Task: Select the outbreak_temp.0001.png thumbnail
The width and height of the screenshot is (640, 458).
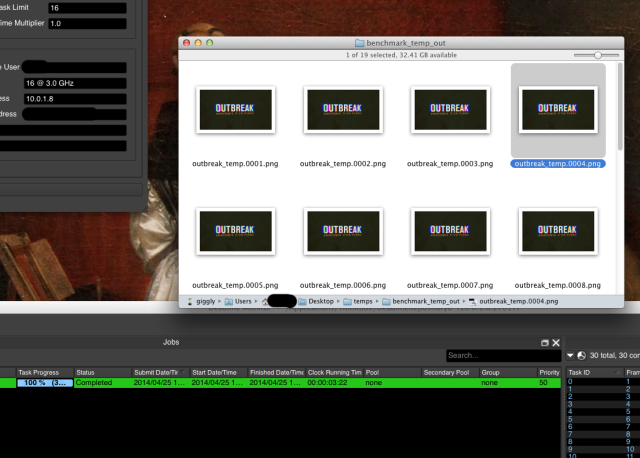Action: point(236,109)
